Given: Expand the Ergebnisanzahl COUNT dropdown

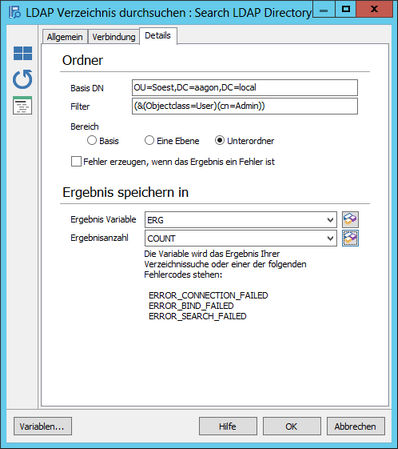Looking at the screenshot, I should click(330, 238).
